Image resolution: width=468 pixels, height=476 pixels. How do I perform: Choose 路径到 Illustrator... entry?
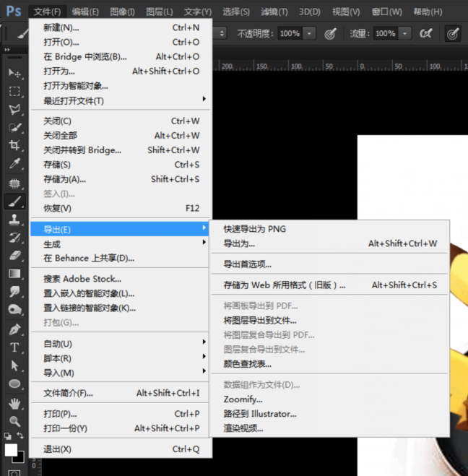329,414
